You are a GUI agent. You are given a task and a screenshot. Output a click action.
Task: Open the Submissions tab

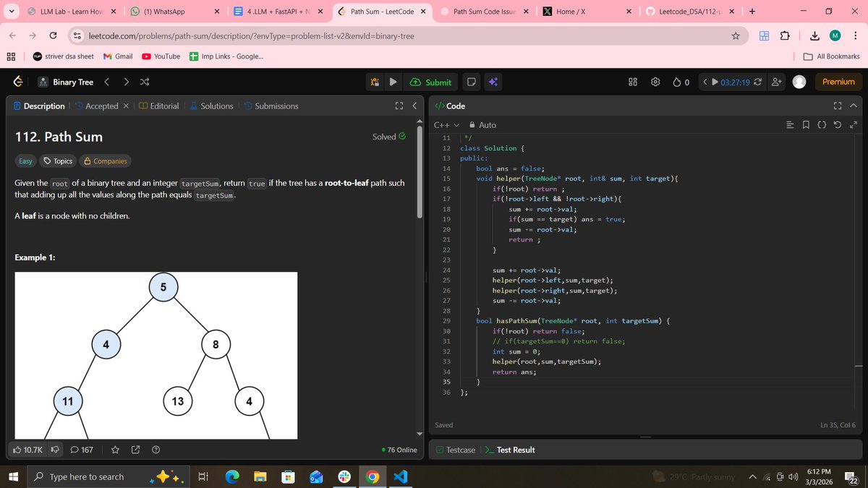(x=271, y=106)
